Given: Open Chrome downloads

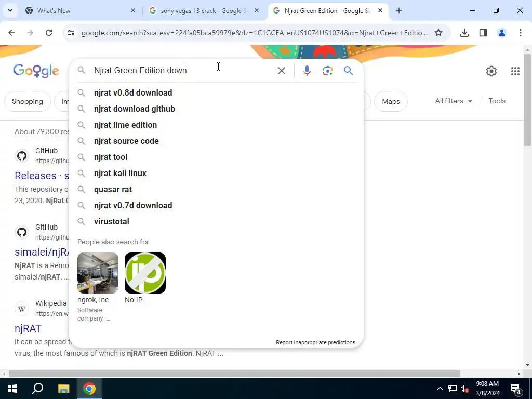Looking at the screenshot, I should pyautogui.click(x=464, y=33).
